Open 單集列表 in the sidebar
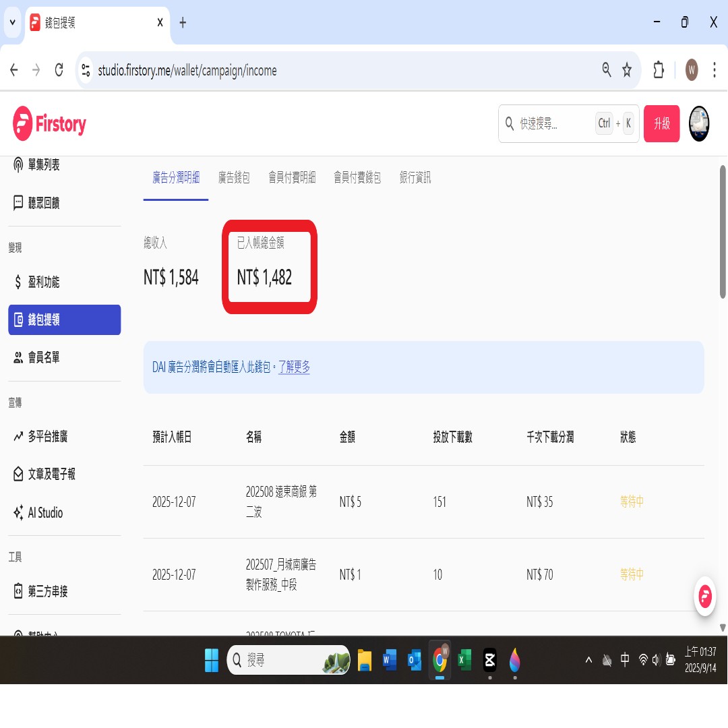The width and height of the screenshot is (728, 728). (44, 165)
